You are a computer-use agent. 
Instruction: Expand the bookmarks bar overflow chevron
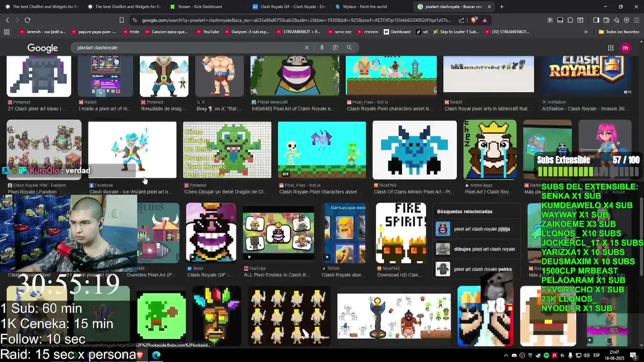(x=586, y=32)
